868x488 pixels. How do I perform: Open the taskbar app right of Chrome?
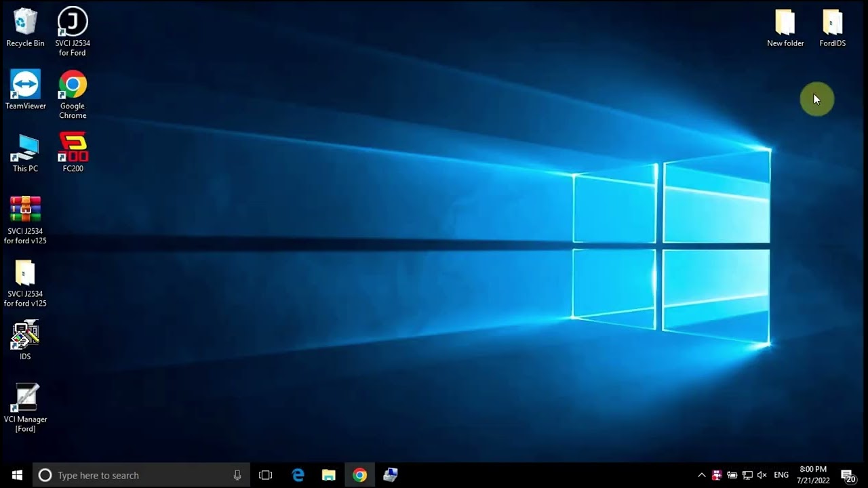coord(391,475)
